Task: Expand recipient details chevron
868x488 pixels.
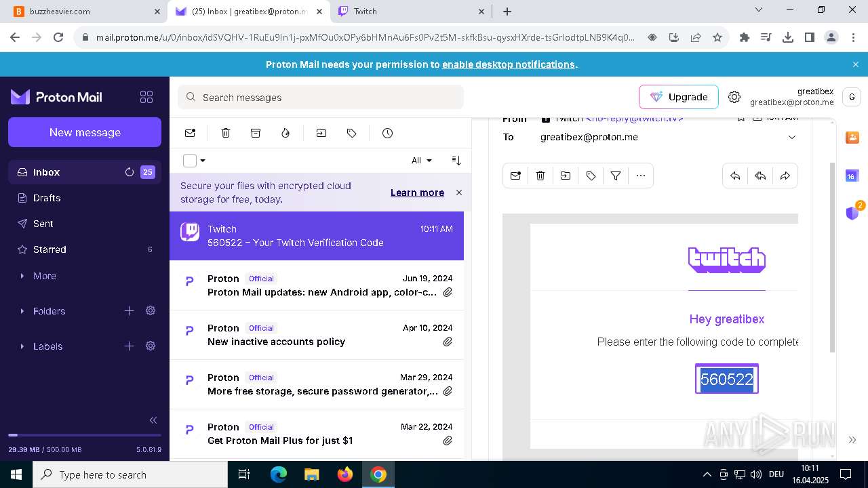Action: pyautogui.click(x=791, y=137)
